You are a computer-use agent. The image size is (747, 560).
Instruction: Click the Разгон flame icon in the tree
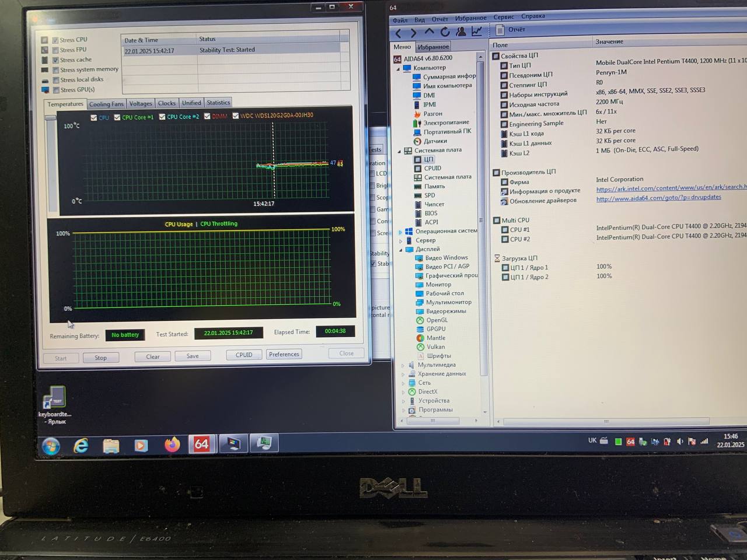pos(417,114)
